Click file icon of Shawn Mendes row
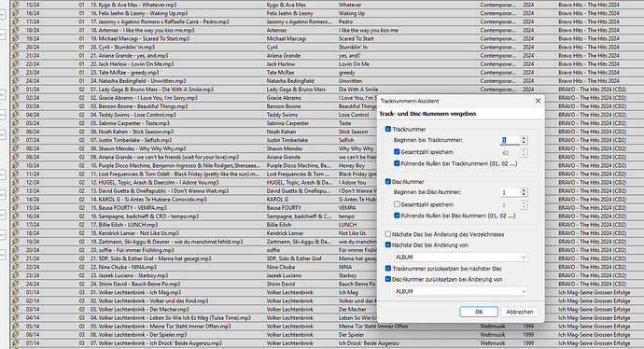This screenshot has width=644, height=349. 16,148
